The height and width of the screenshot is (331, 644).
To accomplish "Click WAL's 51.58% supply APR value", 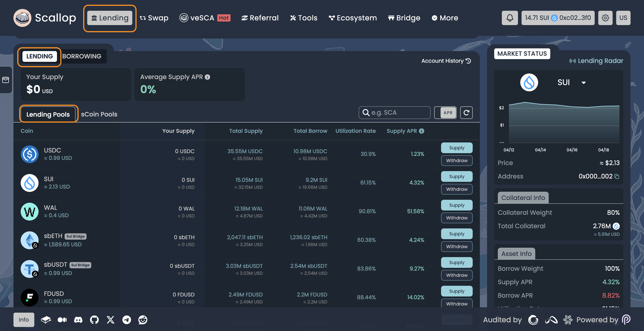I will (x=416, y=211).
